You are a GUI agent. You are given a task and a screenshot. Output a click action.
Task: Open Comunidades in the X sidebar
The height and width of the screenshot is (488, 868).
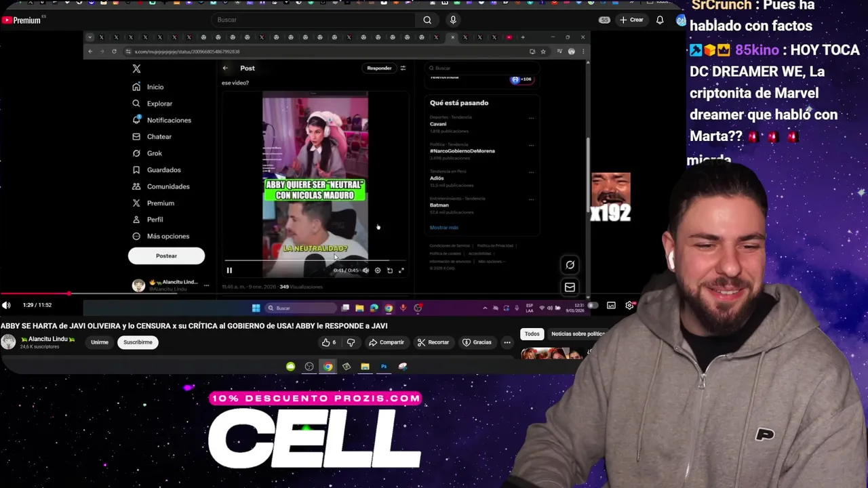161,186
